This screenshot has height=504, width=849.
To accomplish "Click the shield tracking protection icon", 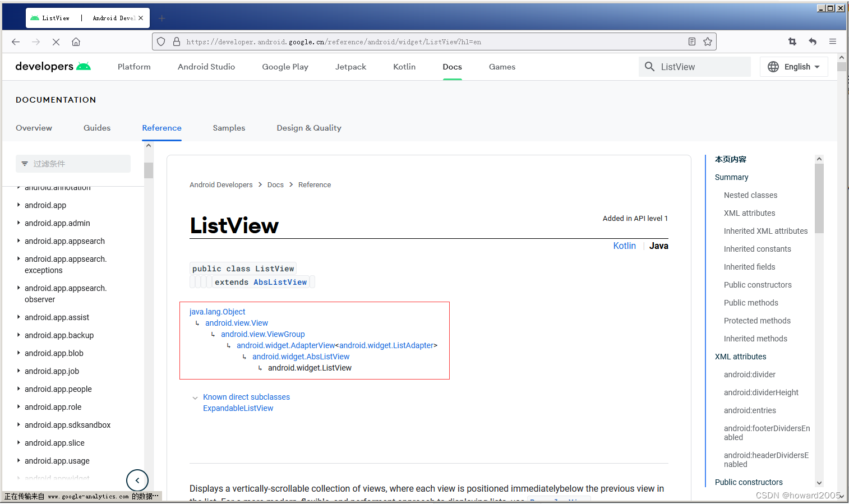I will coord(161,41).
